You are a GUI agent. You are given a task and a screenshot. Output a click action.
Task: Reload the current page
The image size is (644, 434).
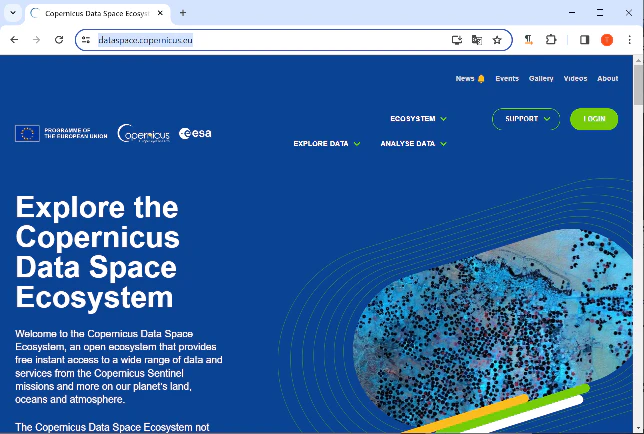pos(59,40)
